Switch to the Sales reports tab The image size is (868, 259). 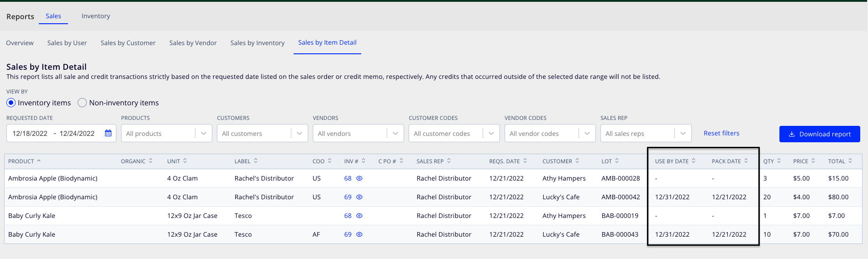53,16
